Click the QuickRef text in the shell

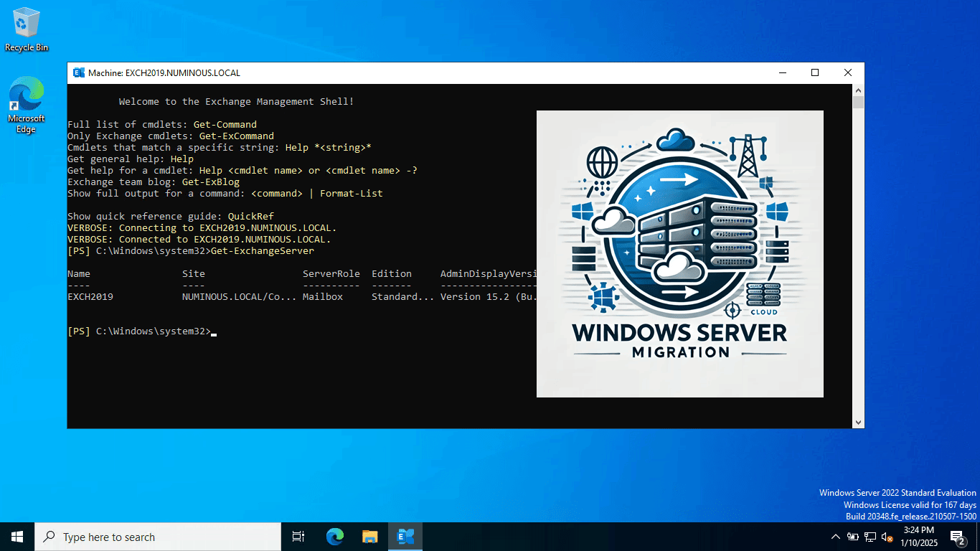click(x=251, y=217)
